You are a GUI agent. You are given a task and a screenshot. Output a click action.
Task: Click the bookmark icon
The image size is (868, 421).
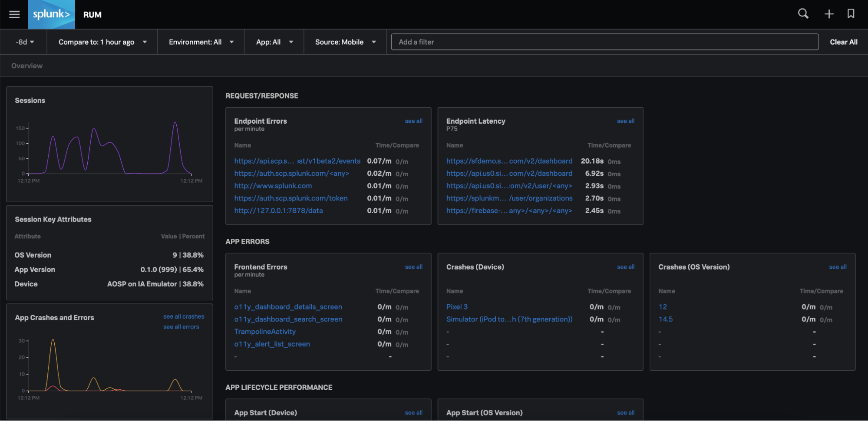[851, 14]
